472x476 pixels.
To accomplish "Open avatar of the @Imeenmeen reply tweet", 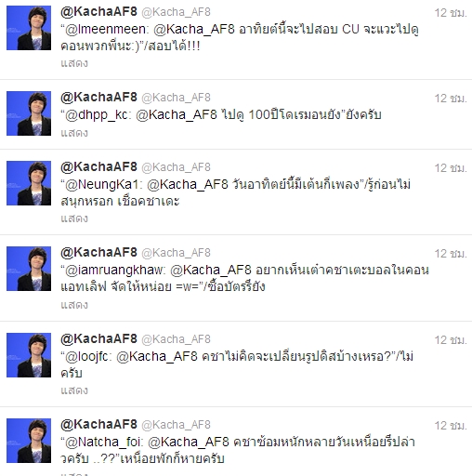I will 29,28.
